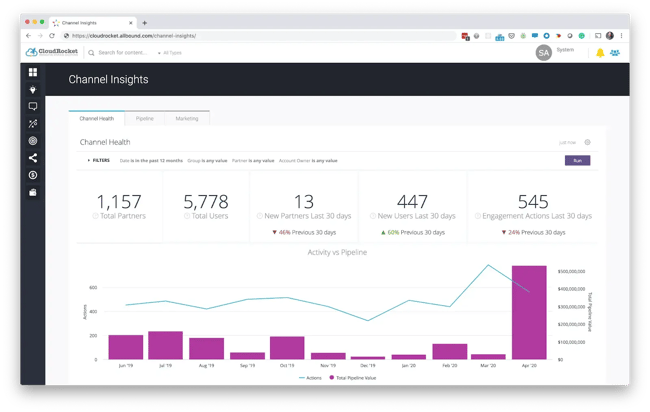Open new browser tab with plus button

click(x=145, y=23)
